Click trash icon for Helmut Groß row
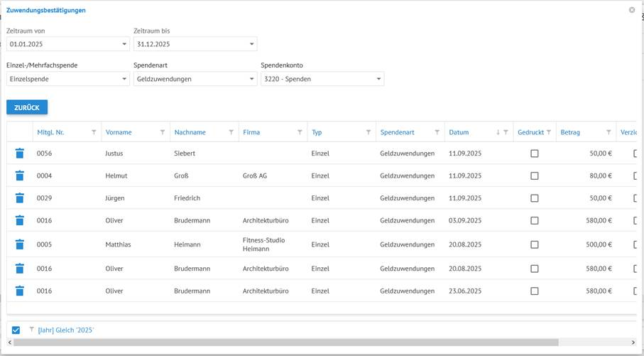The height and width of the screenshot is (356, 644). click(20, 176)
